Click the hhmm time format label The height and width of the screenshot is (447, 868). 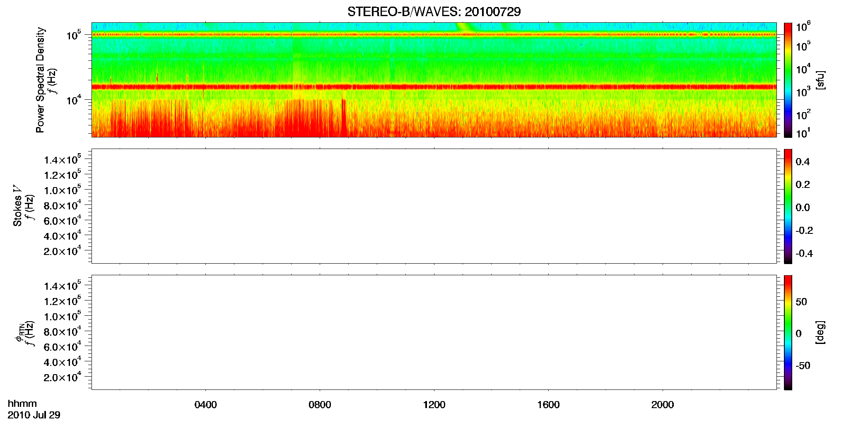[22, 404]
